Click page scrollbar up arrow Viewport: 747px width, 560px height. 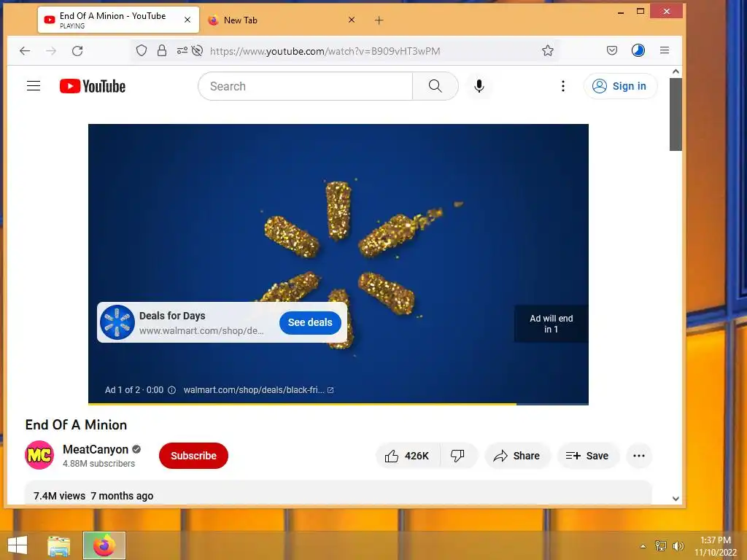pyautogui.click(x=676, y=71)
